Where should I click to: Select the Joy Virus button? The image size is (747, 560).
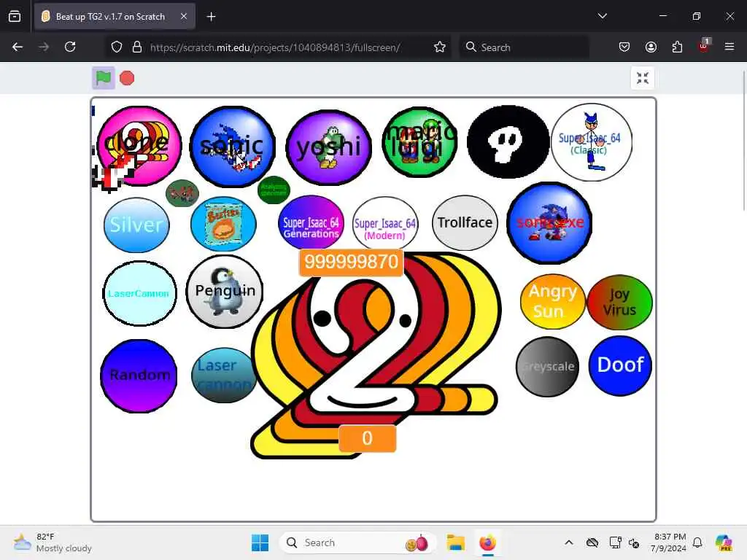[619, 302]
